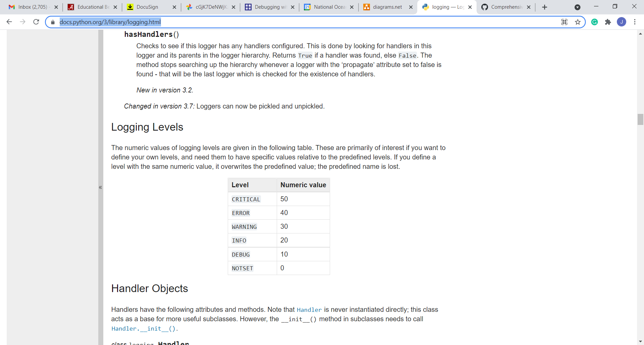This screenshot has width=644, height=345.
Task: Click the Logging Levels section heading
Action: 147,127
